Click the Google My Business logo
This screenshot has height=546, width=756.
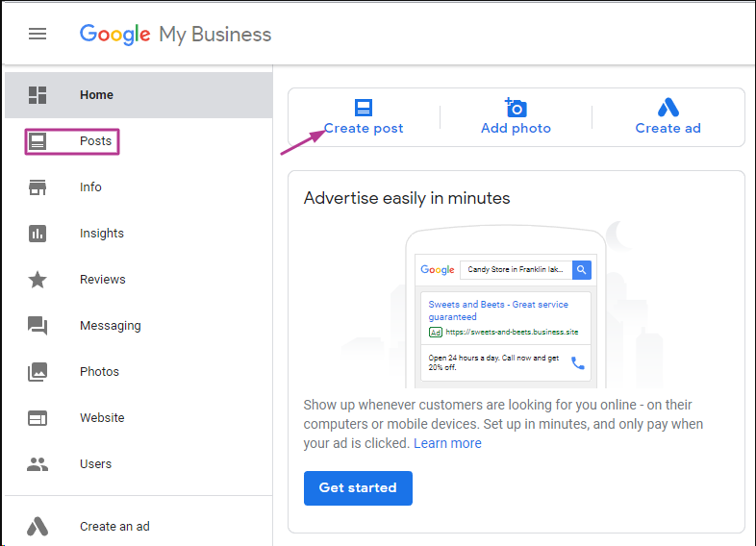[x=175, y=35]
